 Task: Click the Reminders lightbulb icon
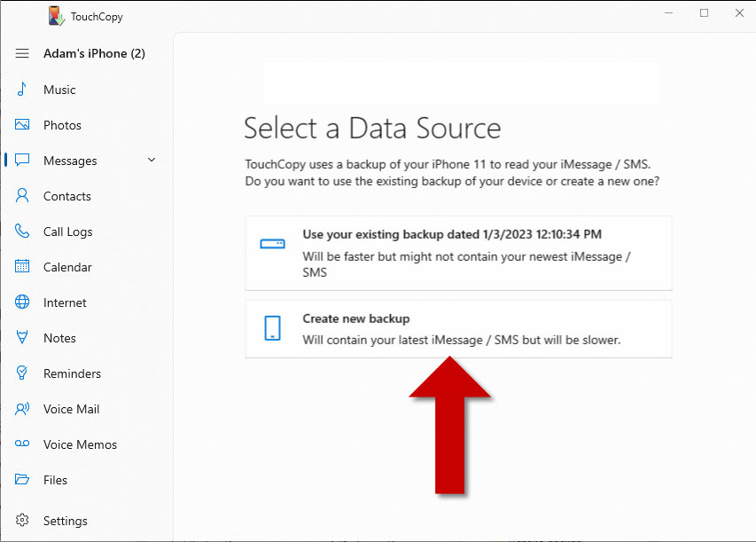pyautogui.click(x=22, y=373)
